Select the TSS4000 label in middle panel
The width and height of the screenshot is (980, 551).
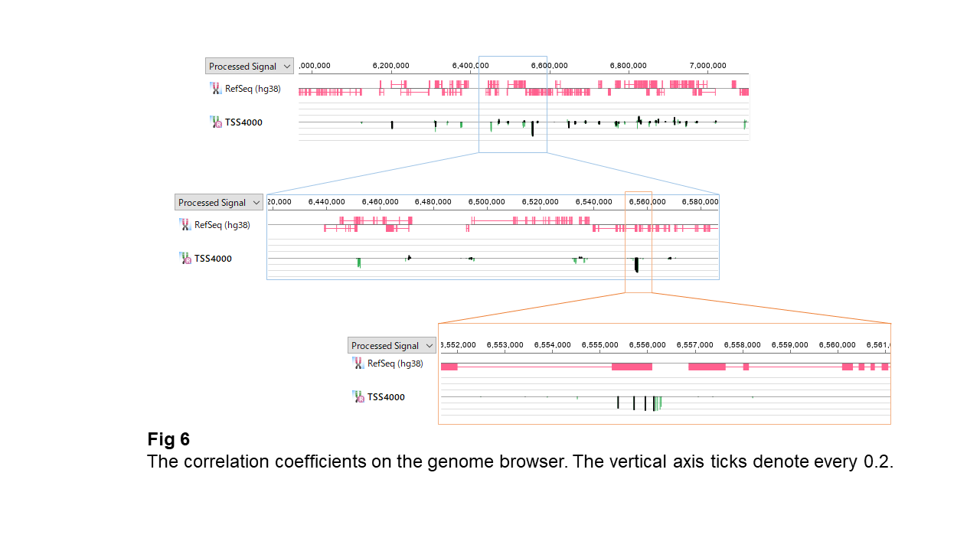pyautogui.click(x=213, y=259)
